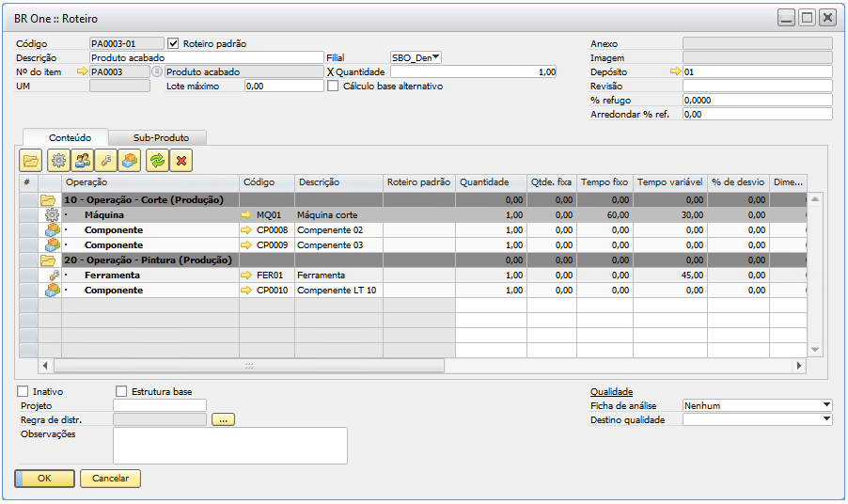Click the Projeto input field

[160, 405]
